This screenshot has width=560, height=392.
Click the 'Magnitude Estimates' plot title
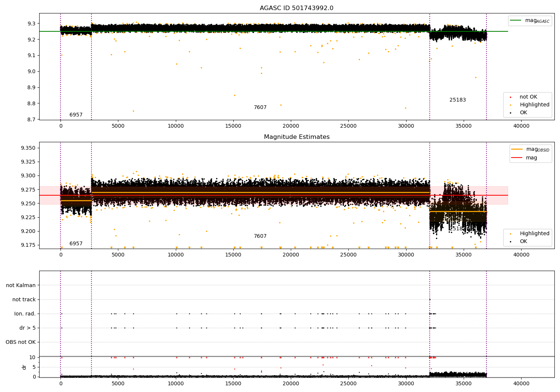(297, 137)
